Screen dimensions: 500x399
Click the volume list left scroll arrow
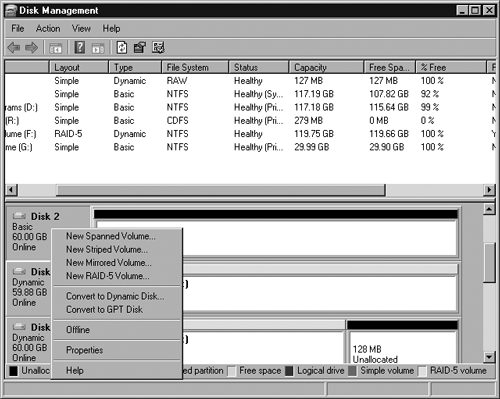click(11, 190)
